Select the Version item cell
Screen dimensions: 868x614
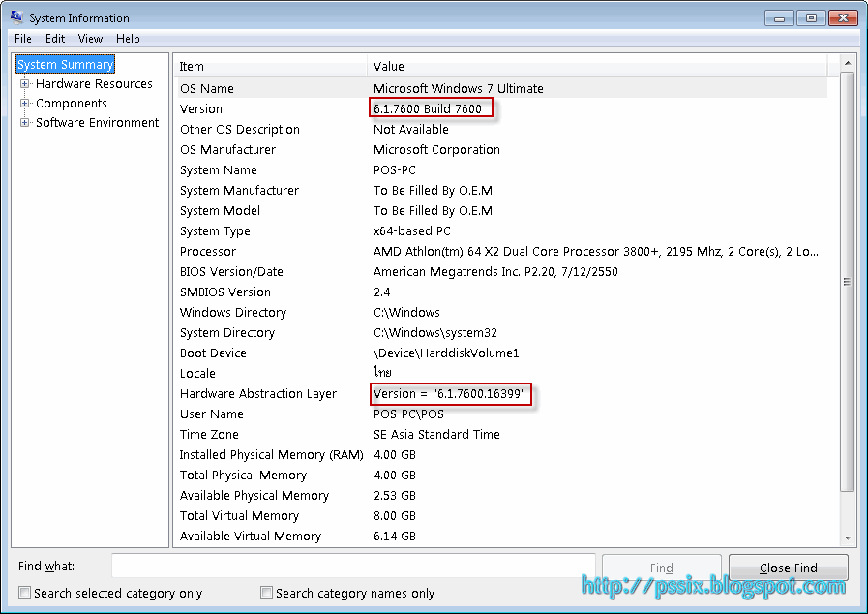[x=201, y=109]
